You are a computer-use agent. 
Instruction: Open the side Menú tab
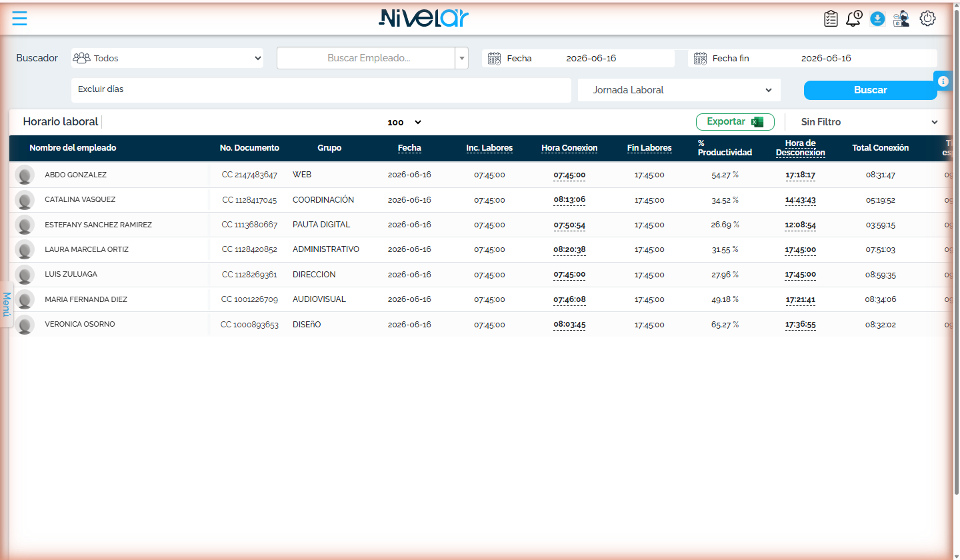coord(7,305)
